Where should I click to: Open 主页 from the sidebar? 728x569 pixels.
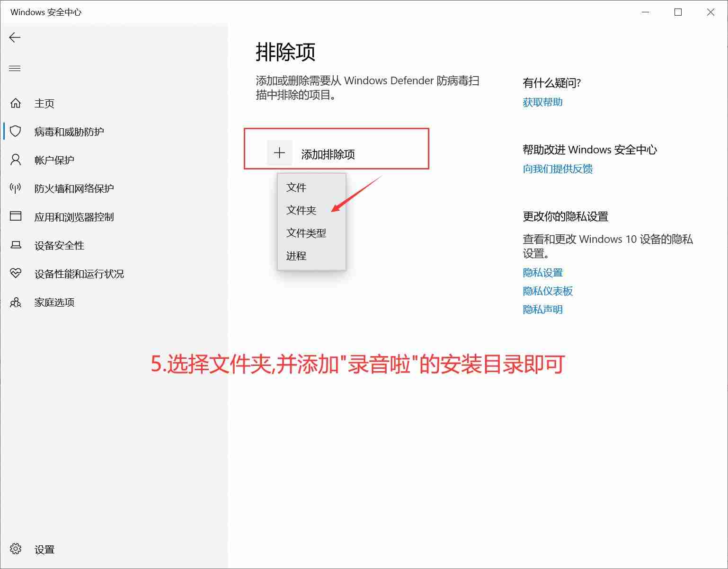(44, 103)
